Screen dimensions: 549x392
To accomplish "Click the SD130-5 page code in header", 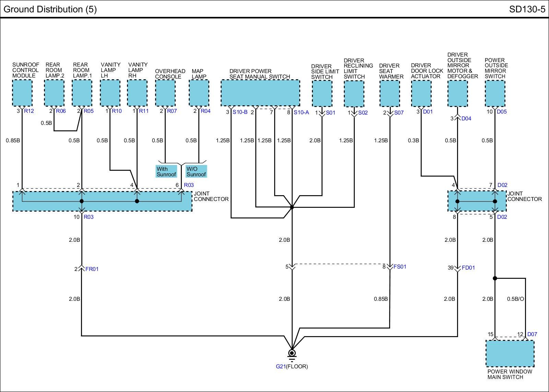I will 527,9.
